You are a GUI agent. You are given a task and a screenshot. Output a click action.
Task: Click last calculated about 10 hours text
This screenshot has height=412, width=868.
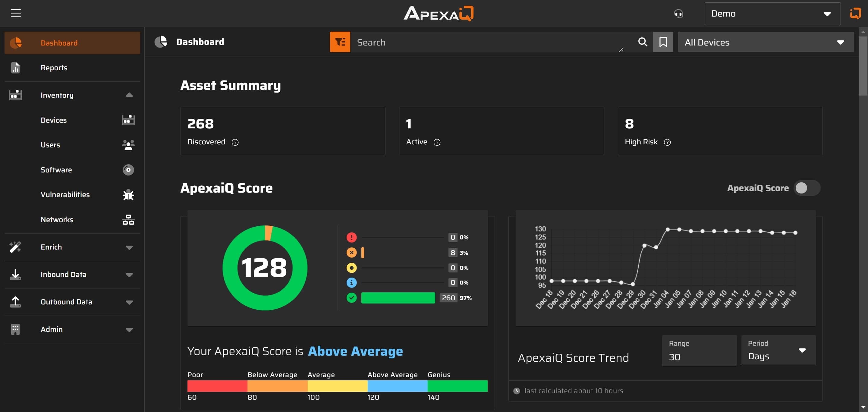(574, 391)
